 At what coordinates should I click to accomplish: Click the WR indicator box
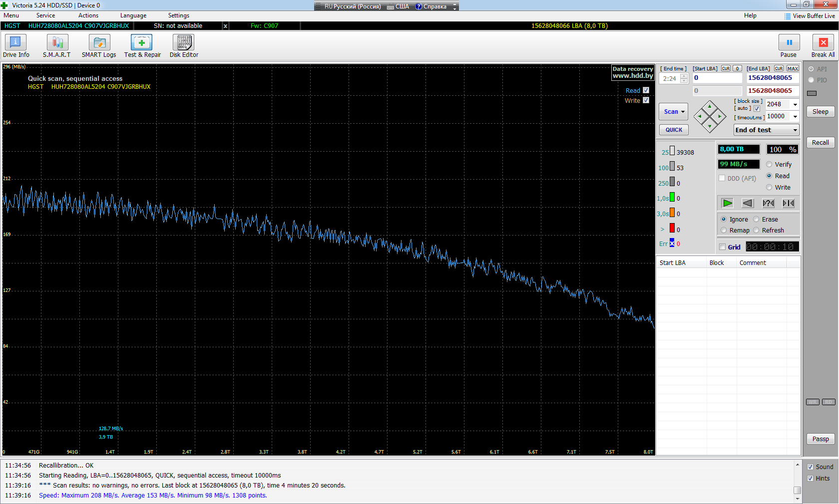(813, 402)
